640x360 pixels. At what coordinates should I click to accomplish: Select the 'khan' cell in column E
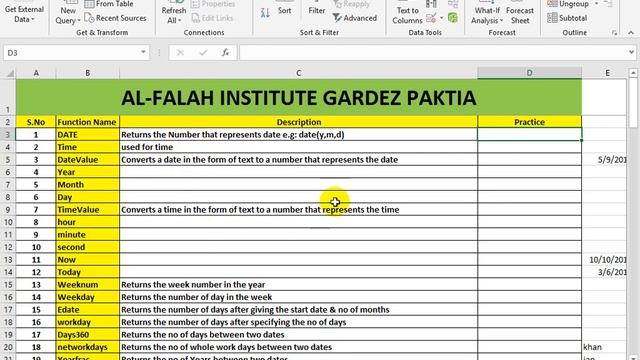[x=604, y=347]
